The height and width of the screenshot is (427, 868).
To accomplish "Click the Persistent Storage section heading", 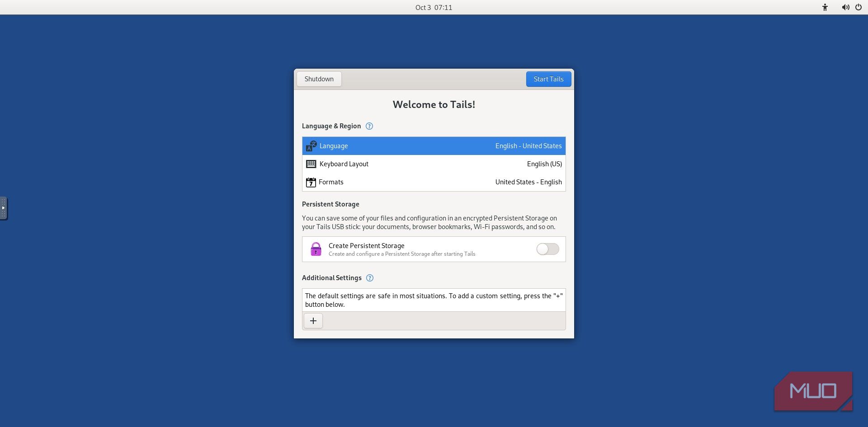I will pos(330,204).
